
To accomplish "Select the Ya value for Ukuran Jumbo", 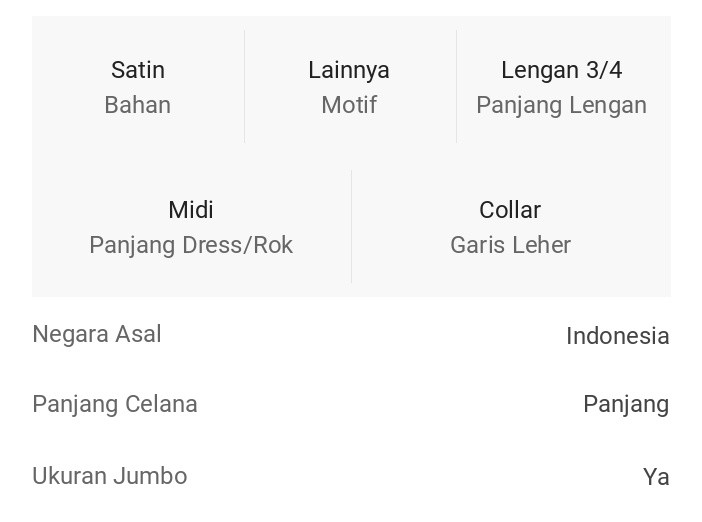I will click(x=656, y=477).
